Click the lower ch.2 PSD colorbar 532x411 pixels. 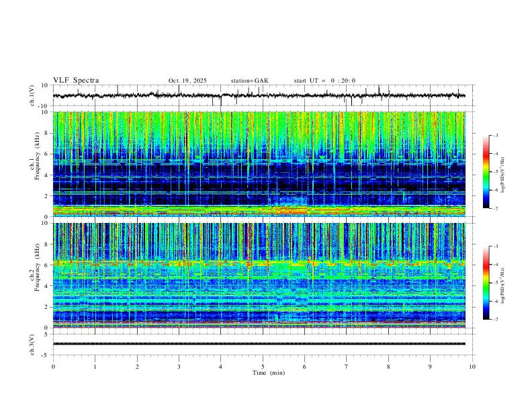486,283
